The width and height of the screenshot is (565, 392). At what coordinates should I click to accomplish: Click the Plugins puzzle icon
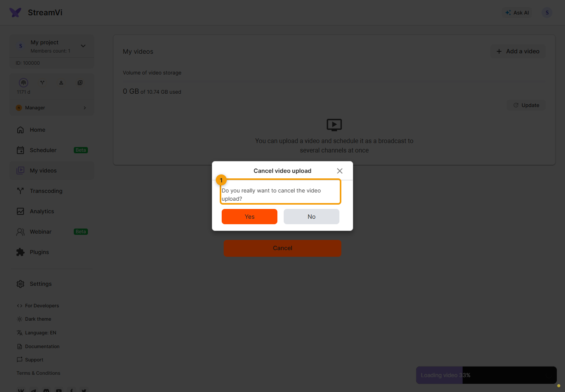(x=20, y=252)
